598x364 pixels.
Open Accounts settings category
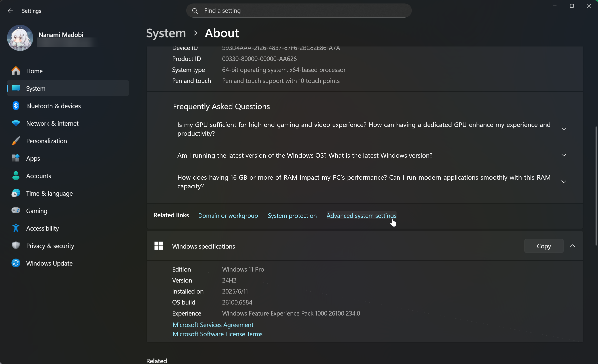(68, 176)
